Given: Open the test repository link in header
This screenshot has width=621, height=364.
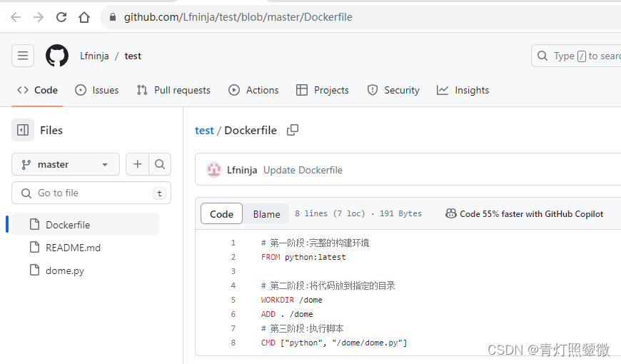Looking at the screenshot, I should click(x=133, y=56).
